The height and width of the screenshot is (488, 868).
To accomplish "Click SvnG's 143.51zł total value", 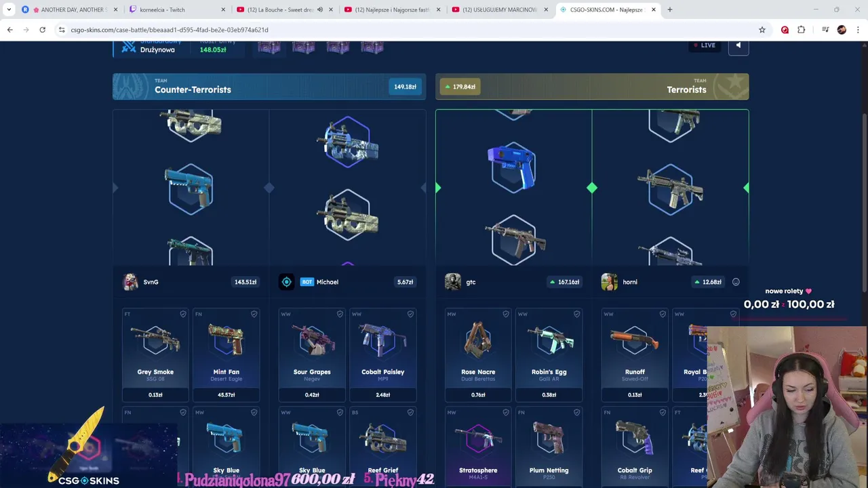I will [x=245, y=282].
